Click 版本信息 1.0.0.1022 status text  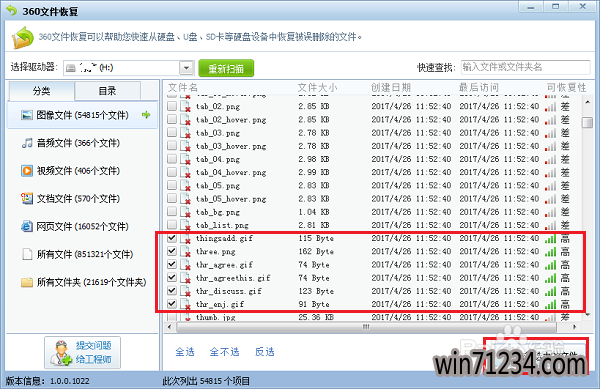(x=47, y=381)
